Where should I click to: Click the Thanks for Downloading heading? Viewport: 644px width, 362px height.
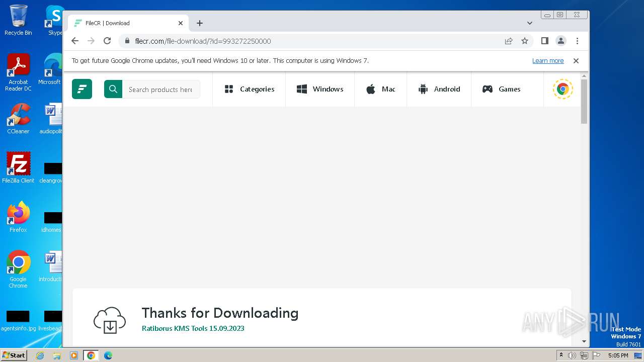220,313
